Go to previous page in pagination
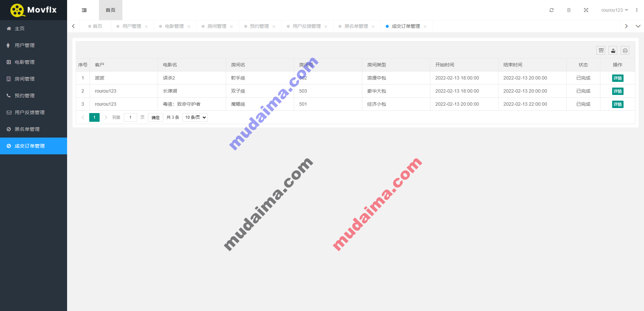This screenshot has width=644, height=311. [83, 117]
